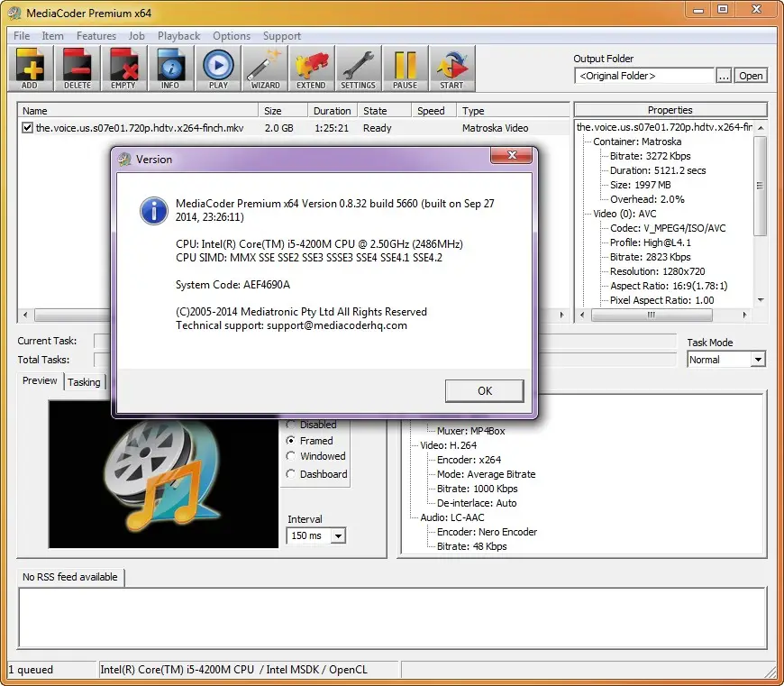This screenshot has height=686, width=784.
Task: Click the State column header
Action: (x=385, y=111)
